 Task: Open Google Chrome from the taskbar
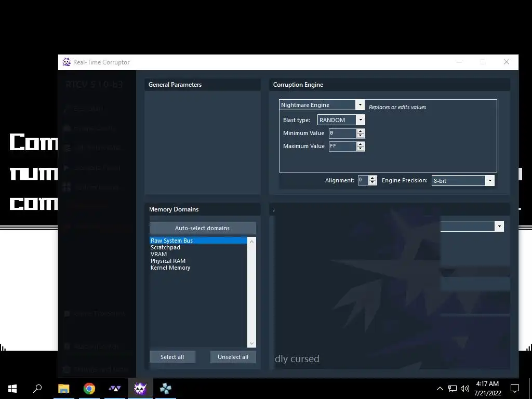89,389
